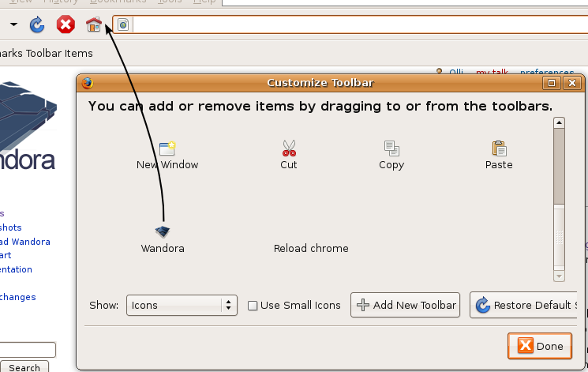The height and width of the screenshot is (372, 588).
Task: Open the back/forward history dropdown arrow
Action: (x=13, y=24)
